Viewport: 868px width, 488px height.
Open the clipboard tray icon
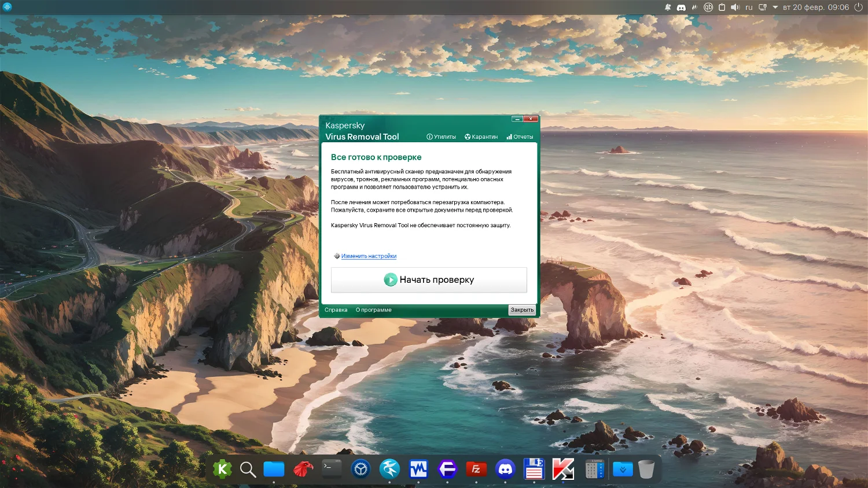(x=722, y=8)
